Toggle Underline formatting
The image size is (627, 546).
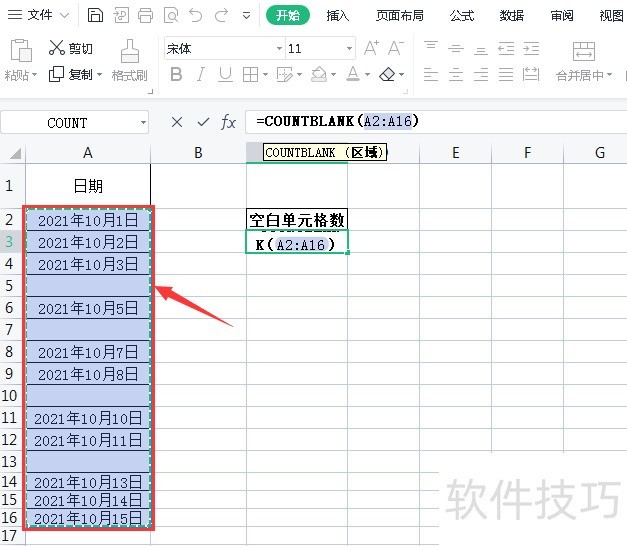click(x=226, y=74)
